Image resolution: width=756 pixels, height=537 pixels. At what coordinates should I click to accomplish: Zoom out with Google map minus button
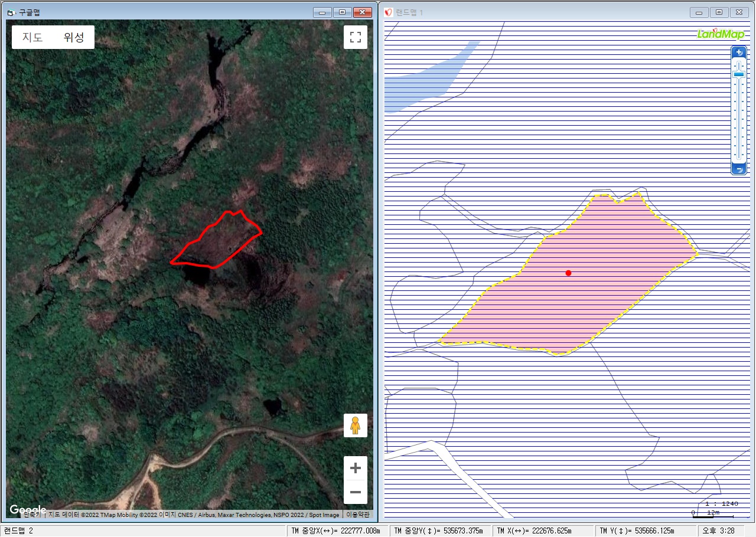pos(356,492)
